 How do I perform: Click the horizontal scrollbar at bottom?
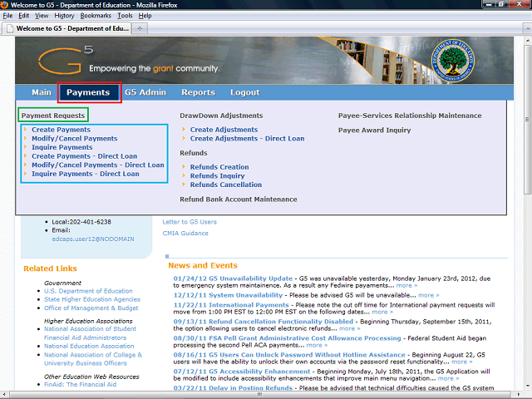pos(260,394)
